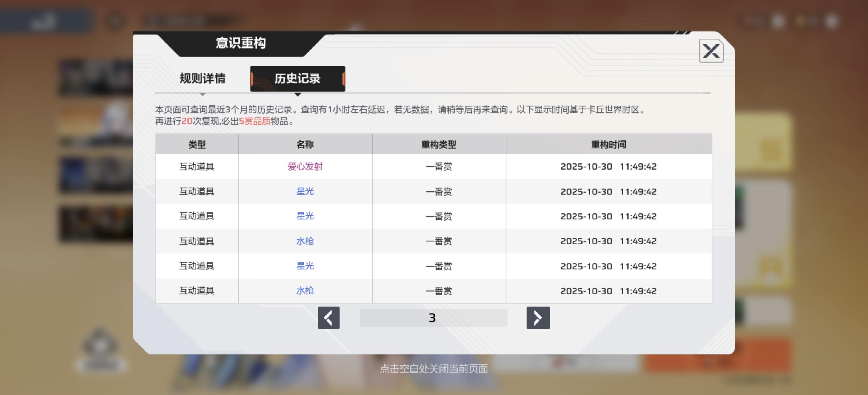Click the 意识重构 title banner
The width and height of the screenshot is (868, 395).
click(x=241, y=43)
